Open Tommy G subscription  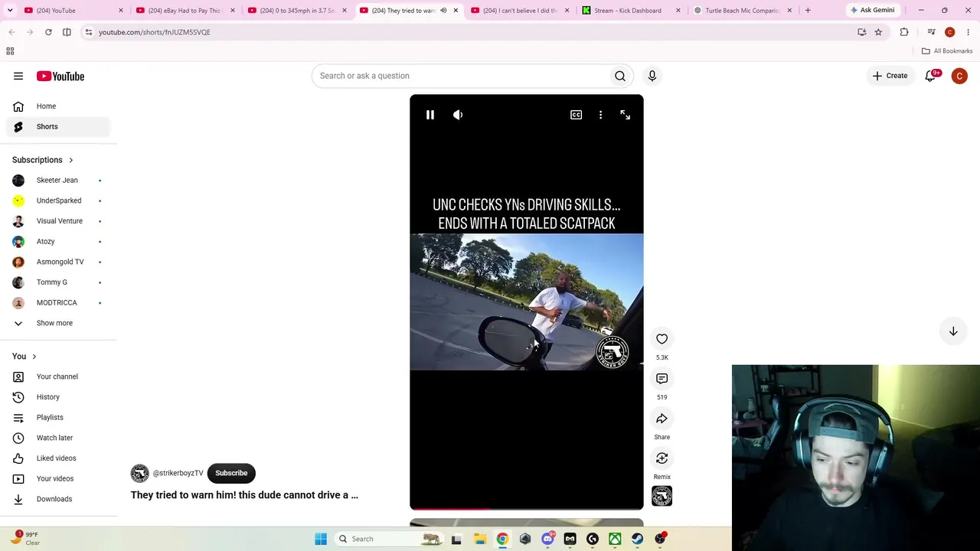tap(58, 282)
